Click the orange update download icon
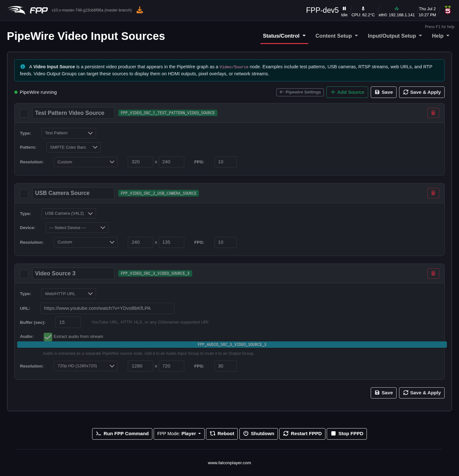 140,10
